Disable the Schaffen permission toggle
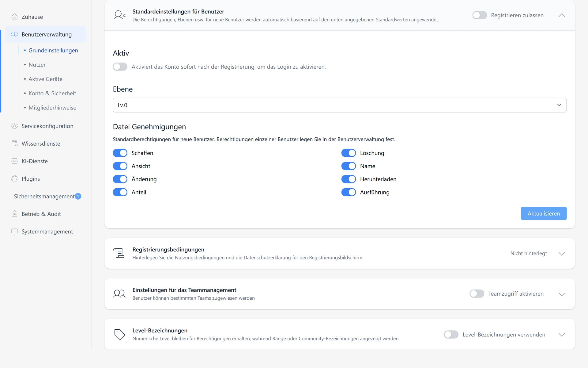The width and height of the screenshot is (588, 368). tap(120, 153)
